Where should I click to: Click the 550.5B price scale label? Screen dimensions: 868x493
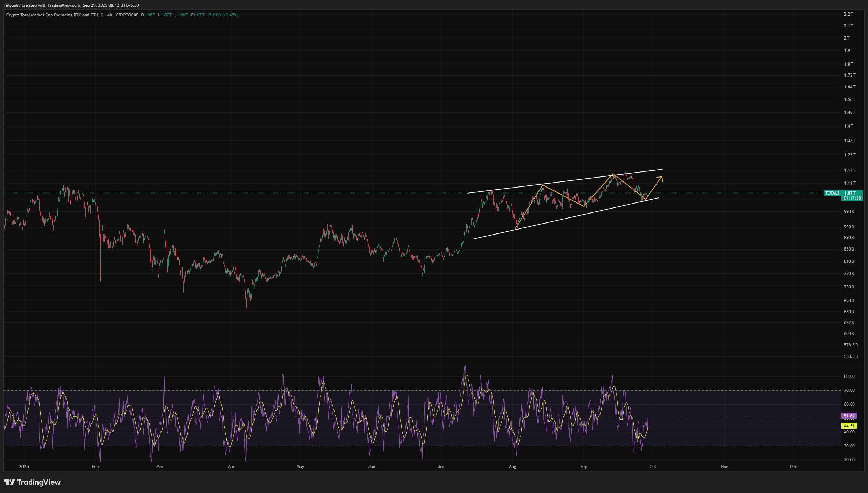[x=851, y=356]
